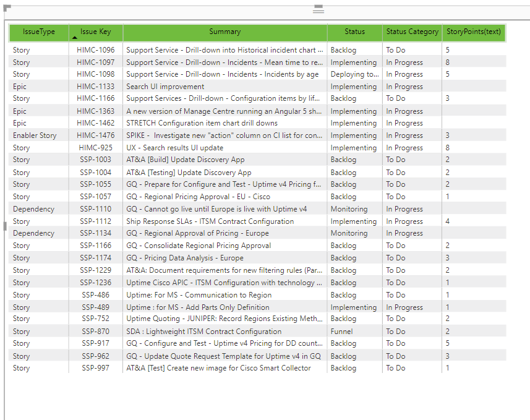This screenshot has width=530, height=420.
Task: Select the HIMC-1098 issue key cell
Action: pos(96,74)
